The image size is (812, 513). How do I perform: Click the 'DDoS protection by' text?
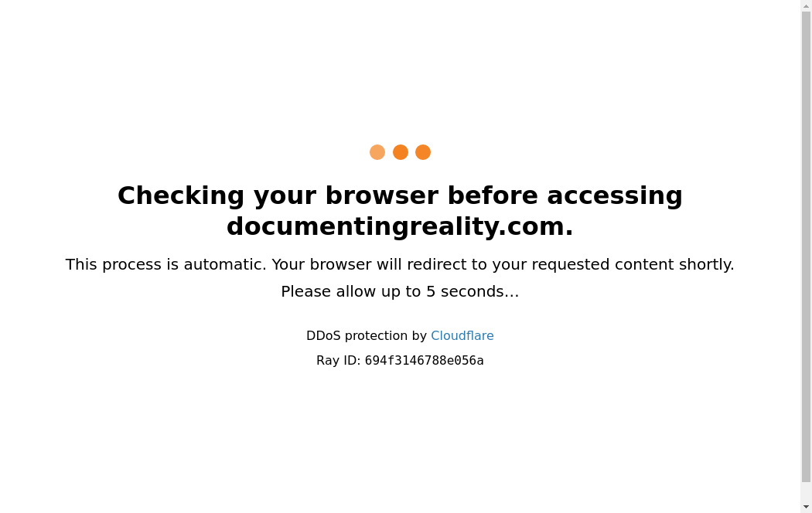pyautogui.click(x=367, y=335)
